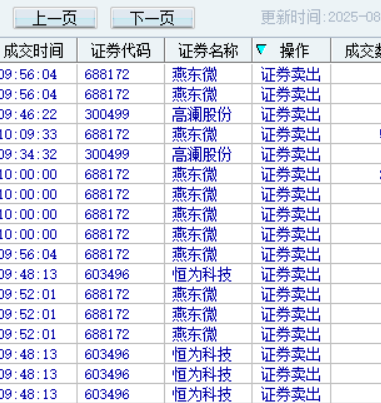381x403 pixels.
Task: Click the 下一页 next page button
Action: (x=152, y=18)
